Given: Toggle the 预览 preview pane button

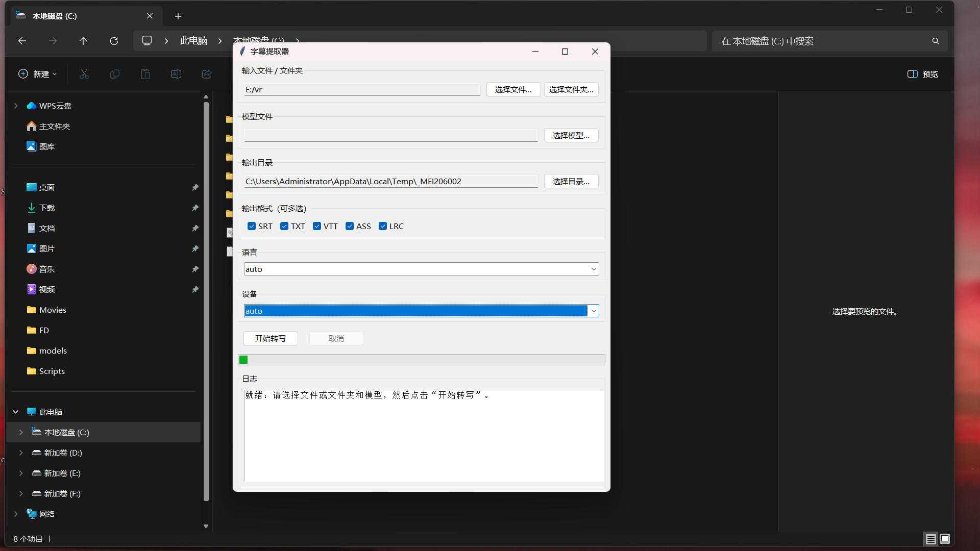Looking at the screenshot, I should 923,74.
